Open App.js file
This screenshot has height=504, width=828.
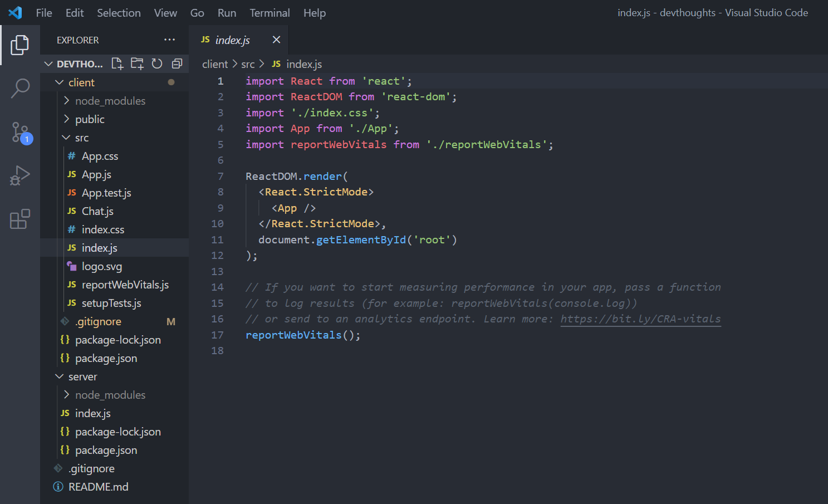pos(115,174)
